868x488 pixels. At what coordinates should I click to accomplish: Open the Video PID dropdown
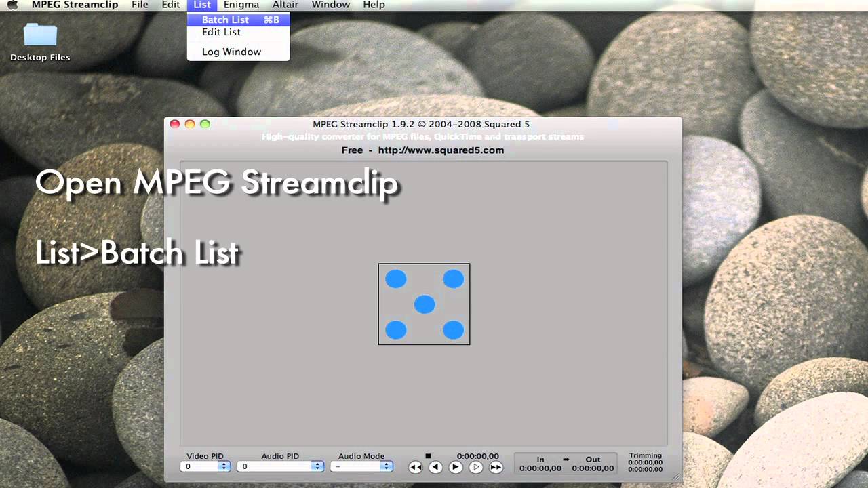pyautogui.click(x=205, y=466)
